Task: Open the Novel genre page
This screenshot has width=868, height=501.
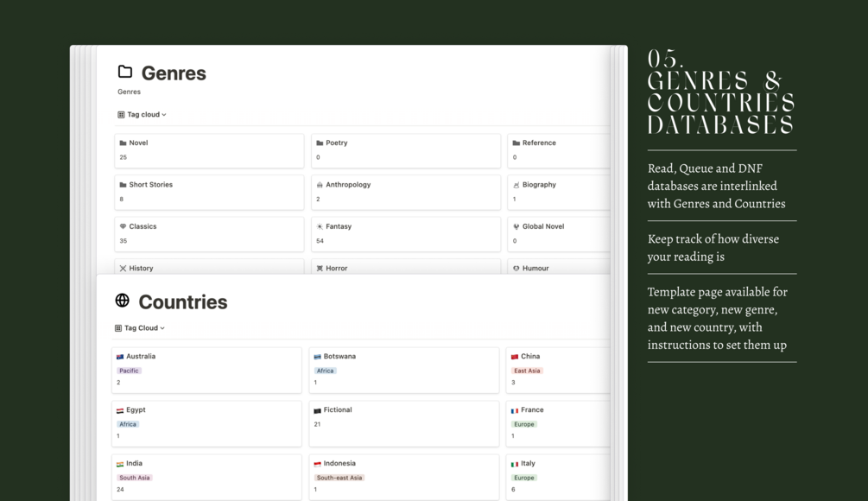Action: [x=209, y=150]
